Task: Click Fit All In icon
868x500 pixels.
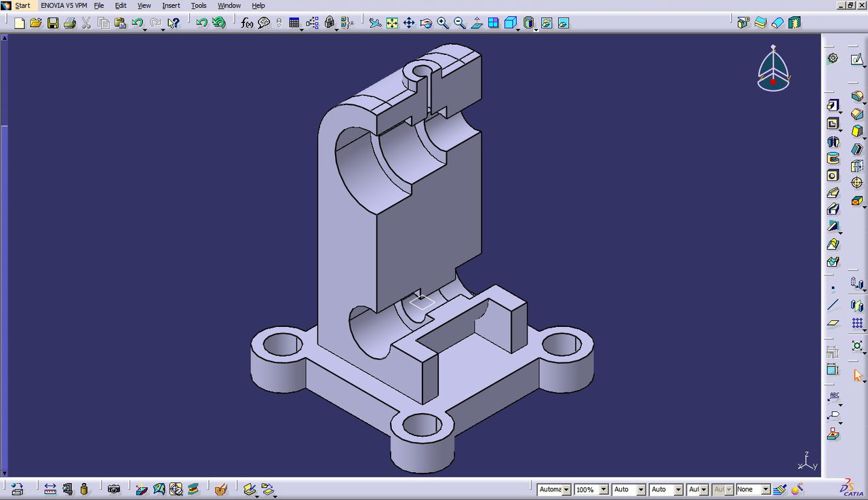Action: [392, 23]
